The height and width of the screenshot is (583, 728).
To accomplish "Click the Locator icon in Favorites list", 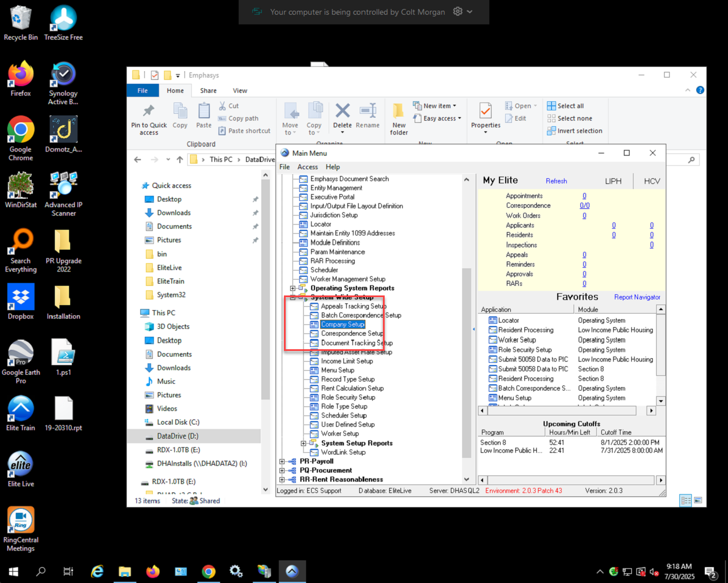I will 493,320.
